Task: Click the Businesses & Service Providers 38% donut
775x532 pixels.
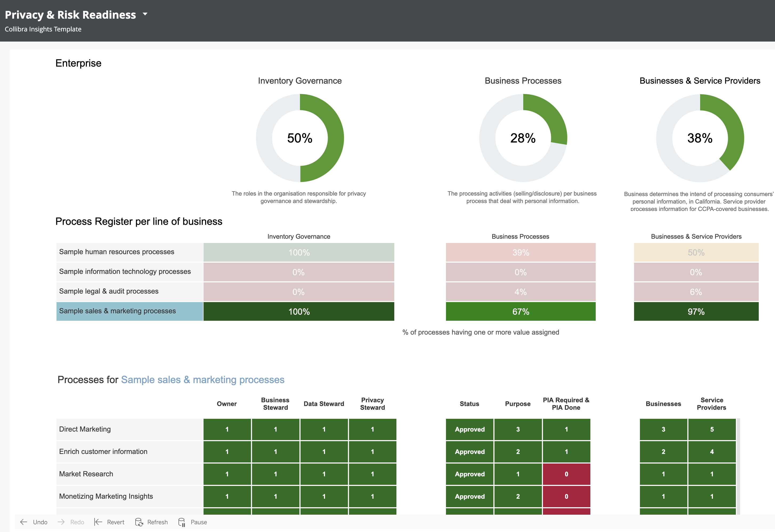Action: (700, 138)
